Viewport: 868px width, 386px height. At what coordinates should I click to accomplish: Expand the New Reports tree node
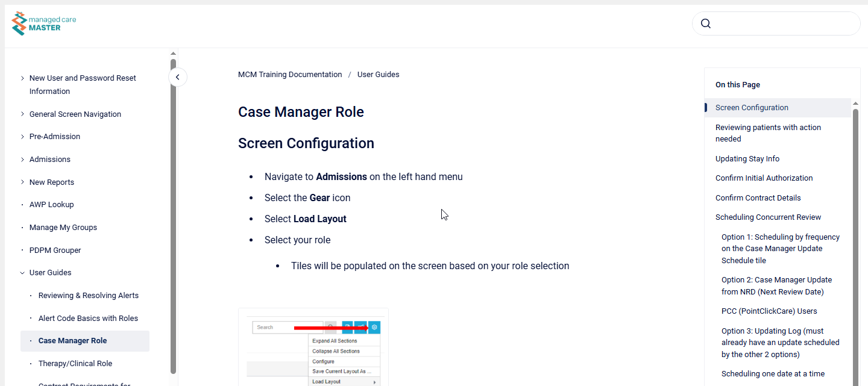[x=22, y=182]
